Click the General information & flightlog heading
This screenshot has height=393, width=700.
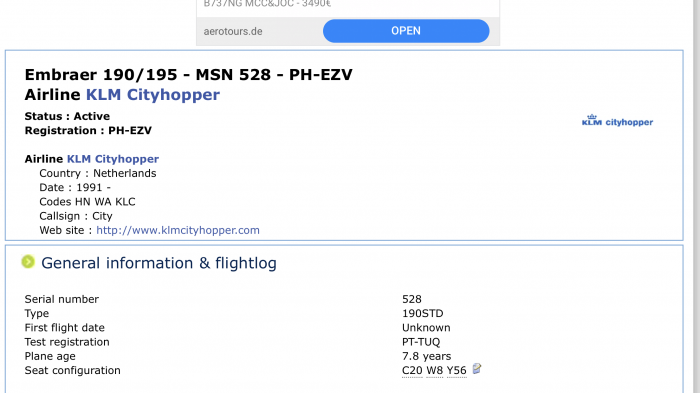(x=159, y=263)
